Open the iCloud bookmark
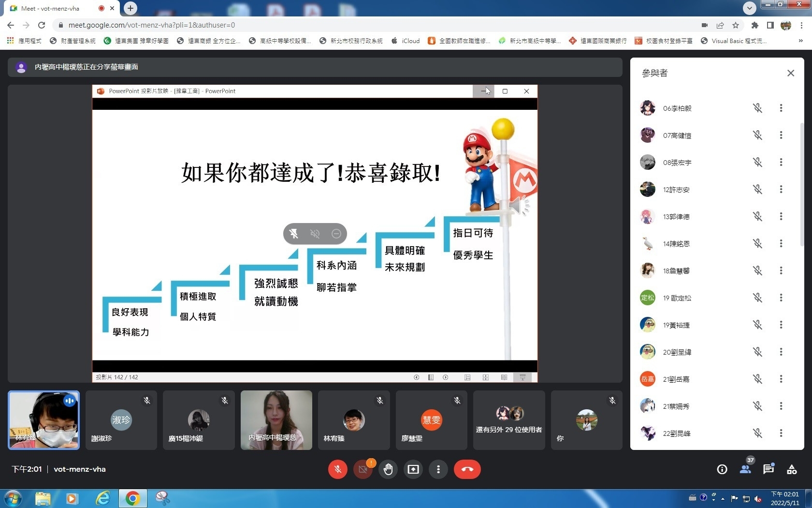Screen dimensions: 812x508 [406, 41]
